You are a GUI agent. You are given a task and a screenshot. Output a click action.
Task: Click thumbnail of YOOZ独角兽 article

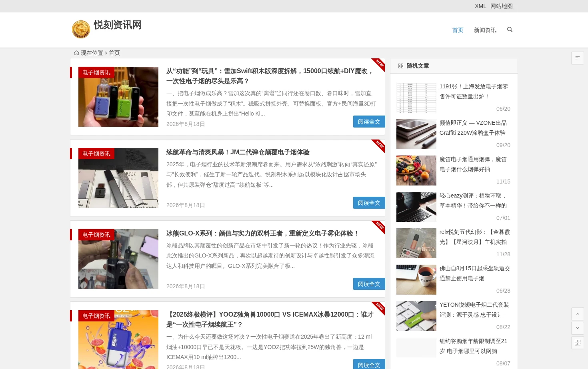[x=118, y=340]
